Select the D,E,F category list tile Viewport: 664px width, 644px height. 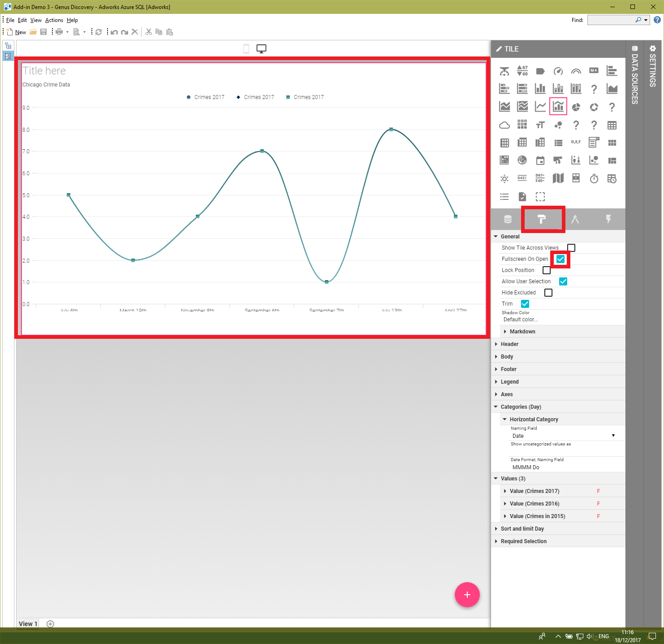click(x=576, y=142)
